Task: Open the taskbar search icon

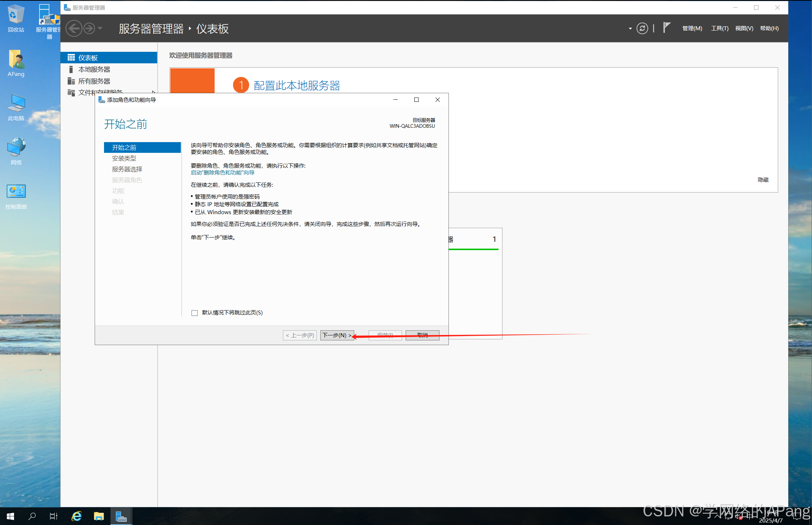Action: coord(32,516)
